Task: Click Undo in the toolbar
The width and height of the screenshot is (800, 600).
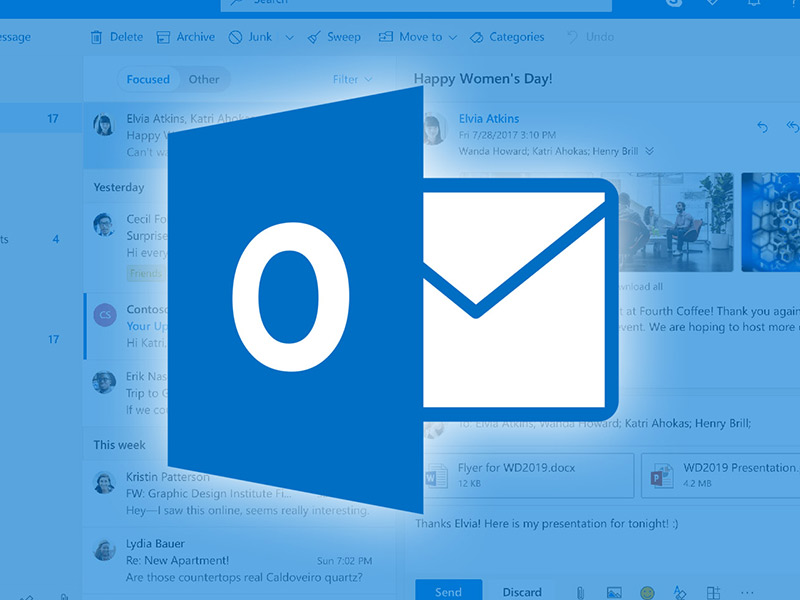Action: 590,37
